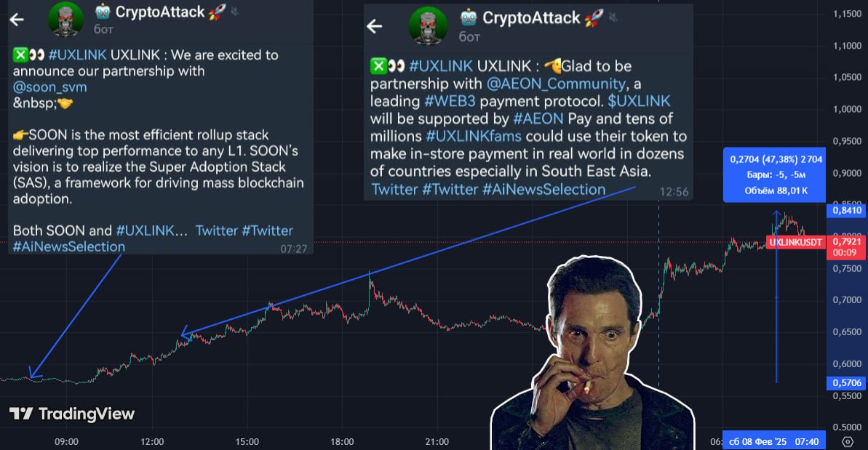The image size is (868, 450).
Task: Click the back arrow in left chat
Action: tap(17, 20)
